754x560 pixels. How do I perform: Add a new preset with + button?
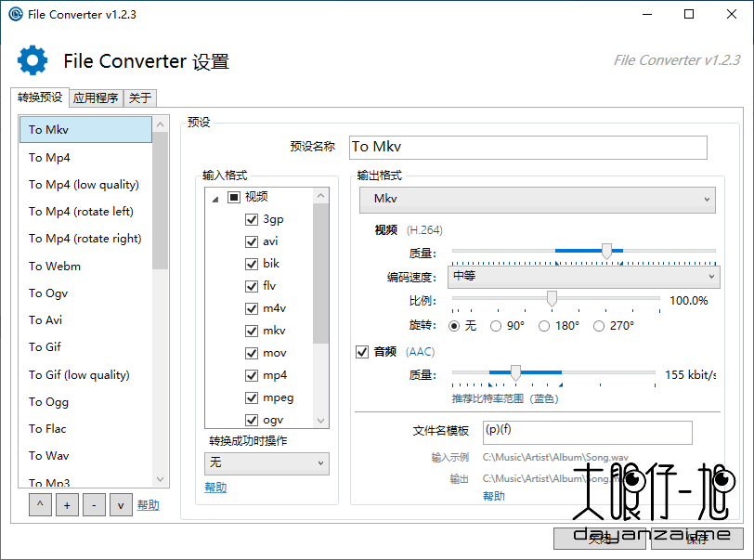[67, 504]
